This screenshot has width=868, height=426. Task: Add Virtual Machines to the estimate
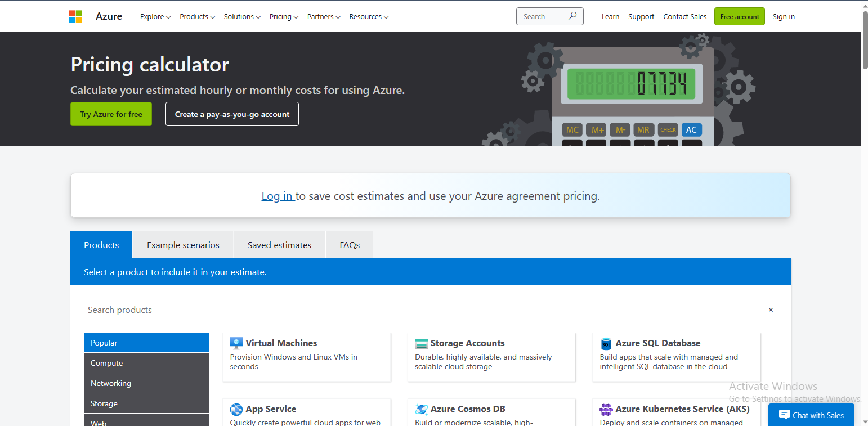coord(306,357)
